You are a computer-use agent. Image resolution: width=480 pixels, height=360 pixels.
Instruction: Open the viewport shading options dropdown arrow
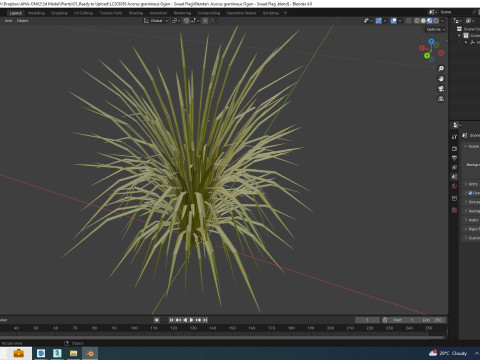tap(443, 21)
